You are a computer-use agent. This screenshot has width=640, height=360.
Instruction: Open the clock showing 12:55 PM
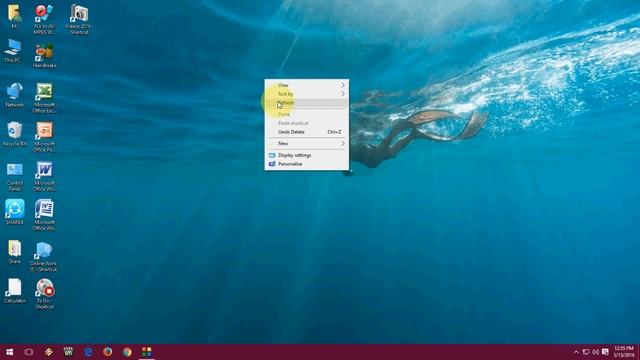[624, 352]
